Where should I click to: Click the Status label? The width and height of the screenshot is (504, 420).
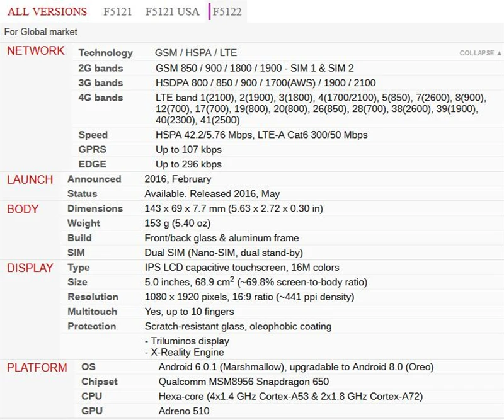pos(83,194)
